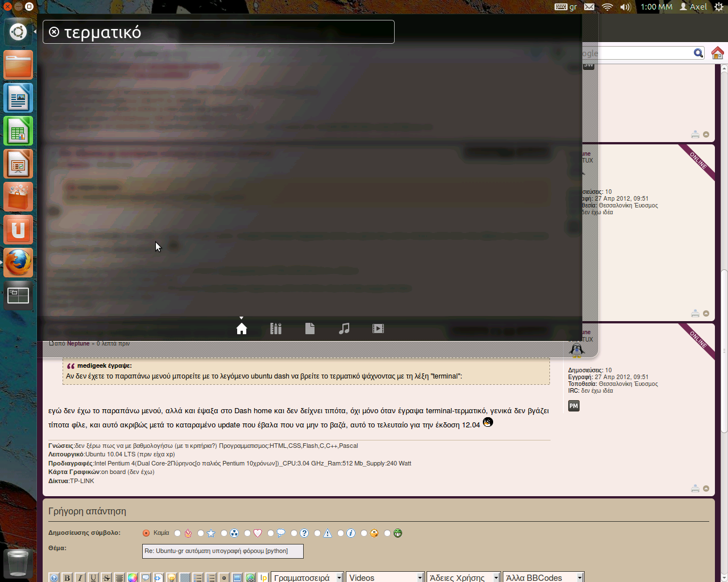Open the Applications lens in Dash
728x582 pixels.
click(276, 329)
